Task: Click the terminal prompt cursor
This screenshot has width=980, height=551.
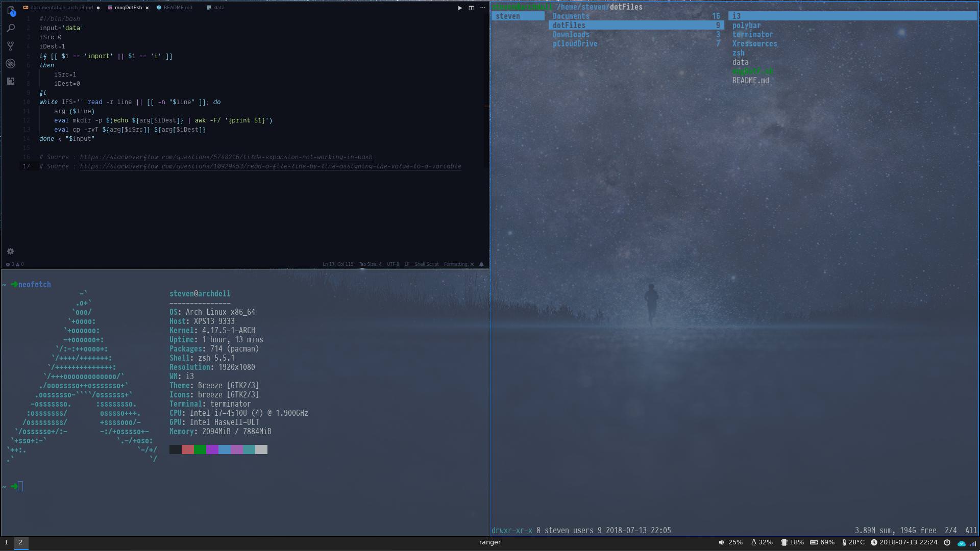Action: point(20,486)
